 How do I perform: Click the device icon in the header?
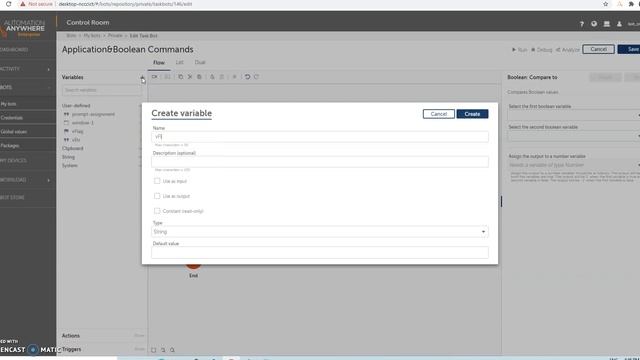point(607,24)
